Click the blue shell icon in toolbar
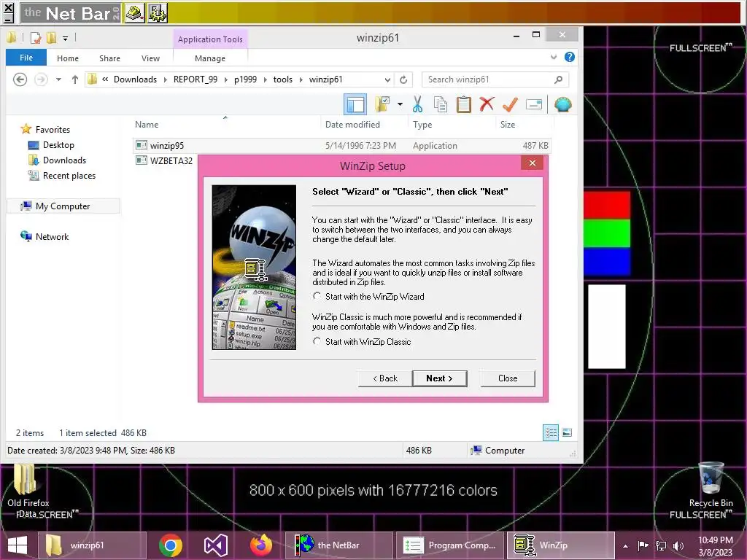Screen dimensions: 747x560 tap(563, 104)
